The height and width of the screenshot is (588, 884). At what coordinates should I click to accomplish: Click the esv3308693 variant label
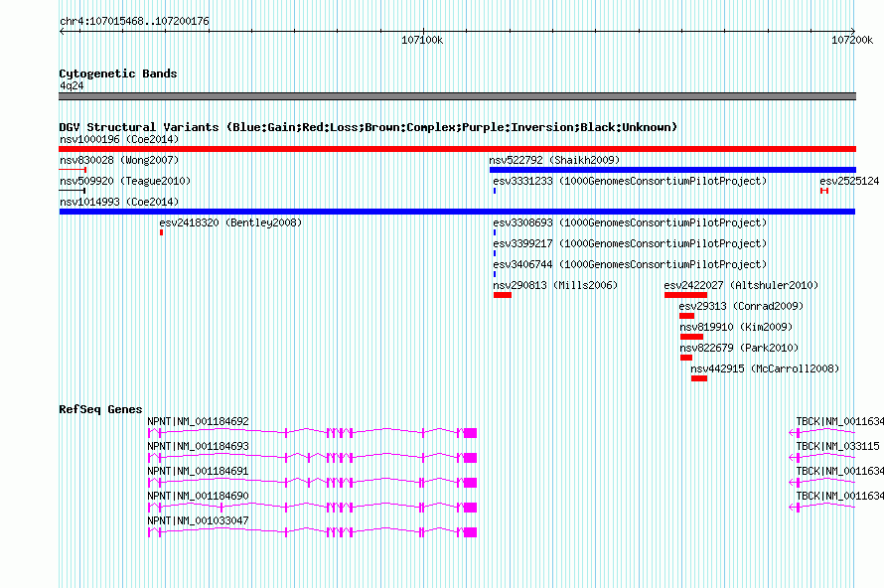coord(630,222)
